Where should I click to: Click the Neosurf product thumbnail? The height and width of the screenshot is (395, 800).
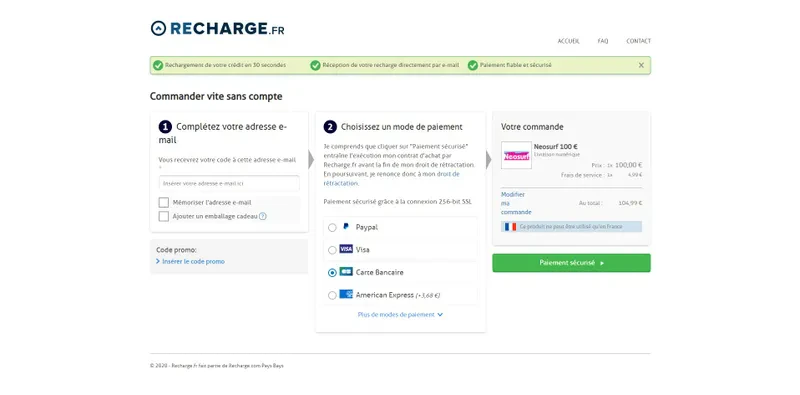pos(516,155)
